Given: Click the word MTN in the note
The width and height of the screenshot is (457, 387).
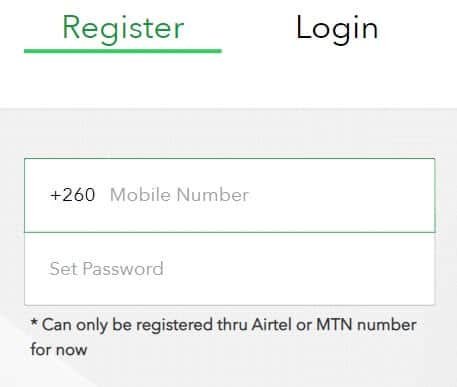Looking at the screenshot, I should [x=334, y=325].
